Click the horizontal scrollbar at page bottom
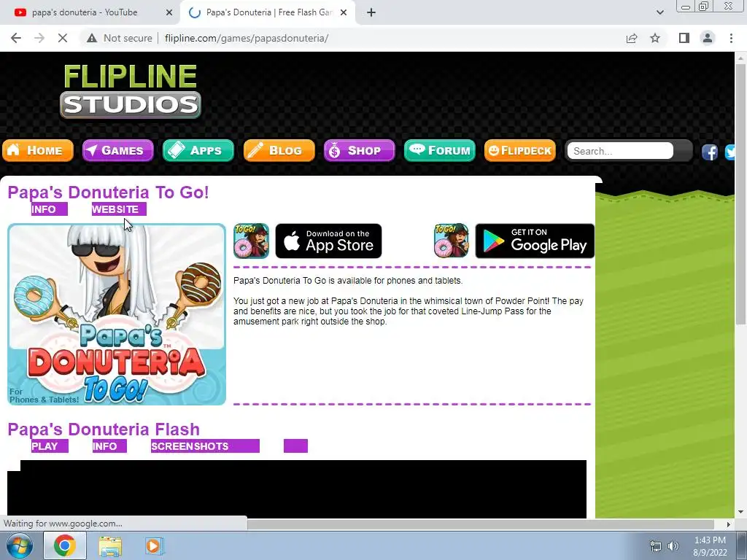 480,524
